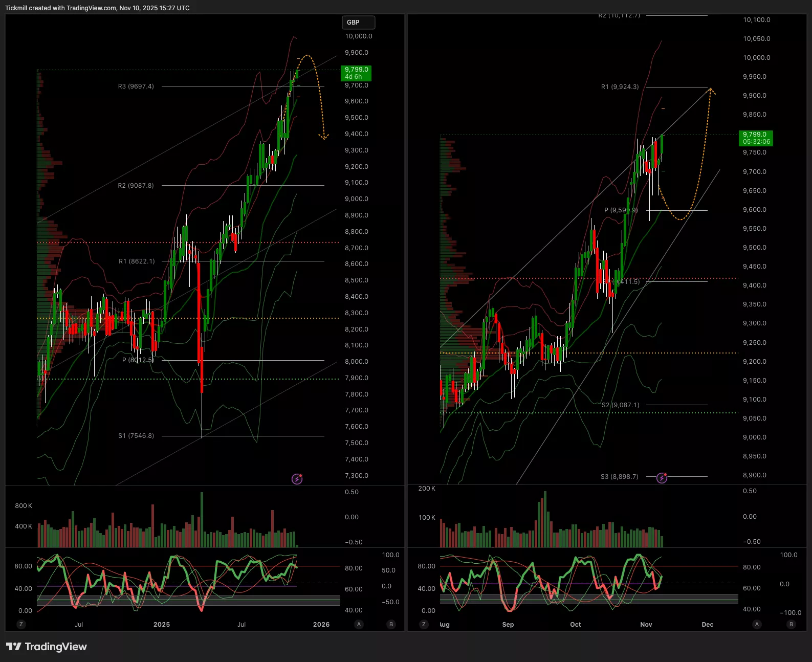This screenshot has height=662, width=812.
Task: Click the lightning icon on right chart
Action: pos(662,478)
